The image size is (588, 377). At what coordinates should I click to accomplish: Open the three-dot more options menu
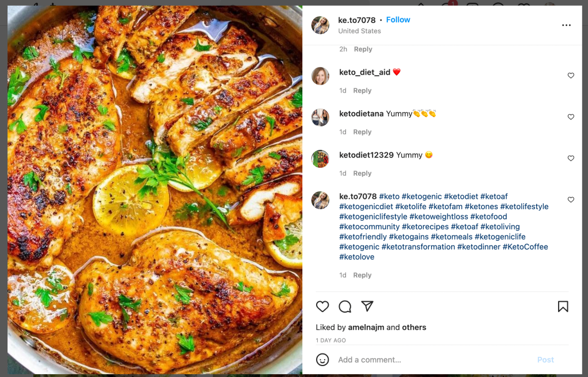tap(566, 25)
